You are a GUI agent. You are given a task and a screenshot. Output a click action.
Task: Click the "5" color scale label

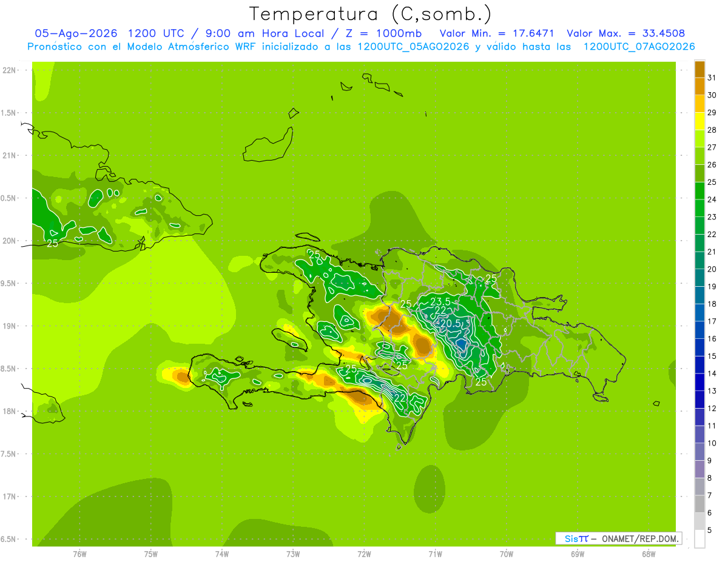pos(710,530)
